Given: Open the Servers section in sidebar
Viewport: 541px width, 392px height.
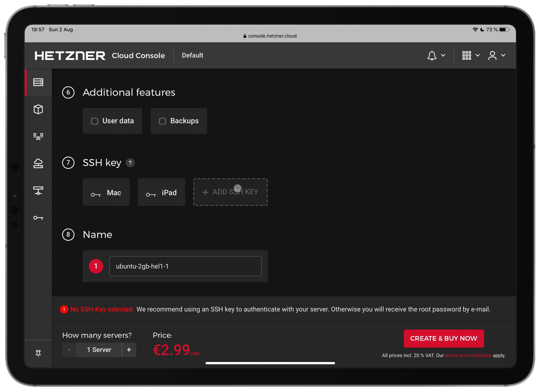Looking at the screenshot, I should (x=38, y=82).
